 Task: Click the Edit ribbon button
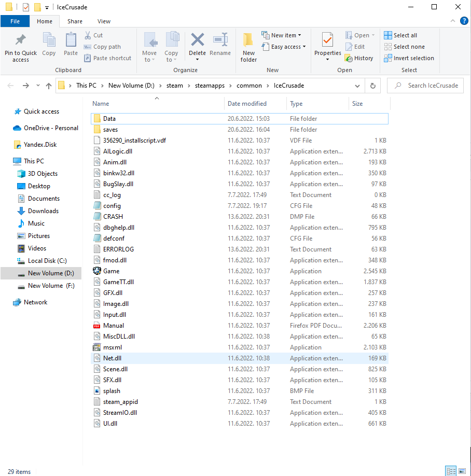coord(355,47)
